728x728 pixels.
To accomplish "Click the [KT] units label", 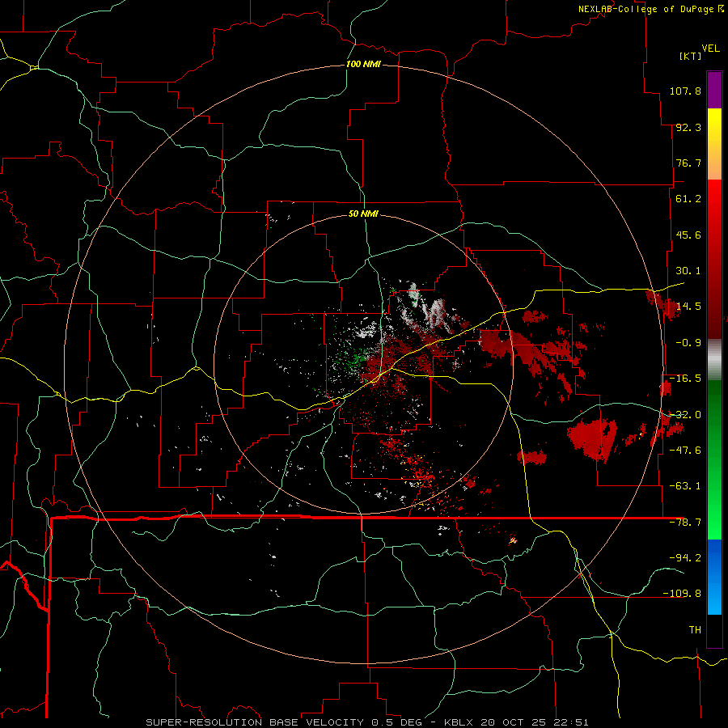I will pos(690,56).
